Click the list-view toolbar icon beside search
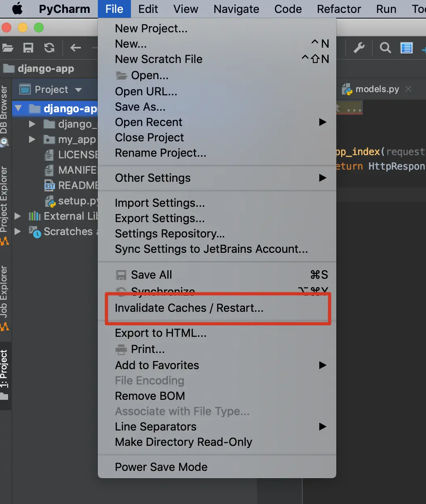Screen dimensions: 426x504 pyautogui.click(x=406, y=48)
